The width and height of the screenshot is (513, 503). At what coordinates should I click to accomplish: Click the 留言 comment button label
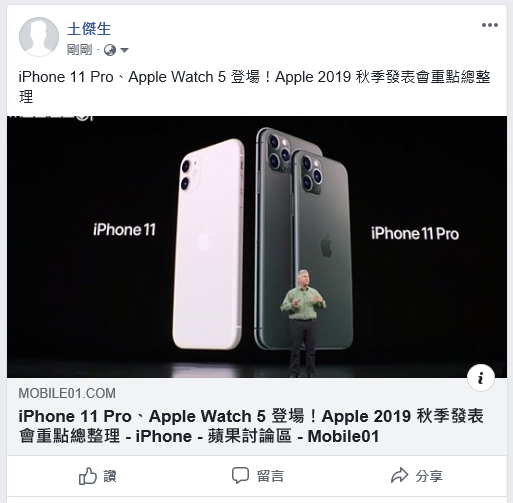click(x=270, y=476)
